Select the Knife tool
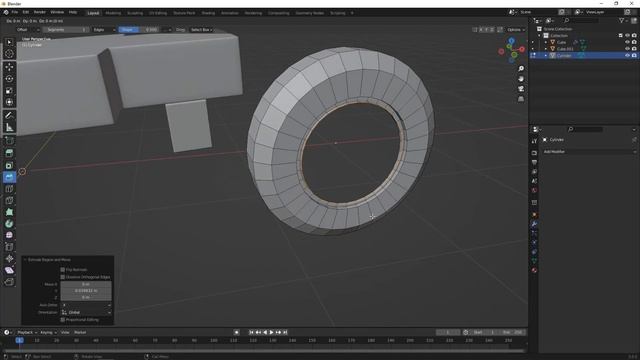Viewport: 640px width, 360px height. point(9,201)
